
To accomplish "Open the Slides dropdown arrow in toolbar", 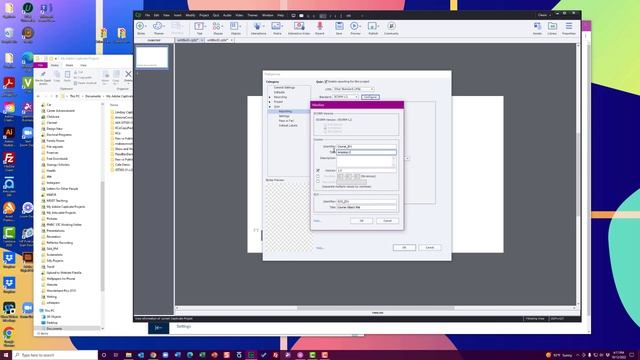I will click(x=147, y=27).
